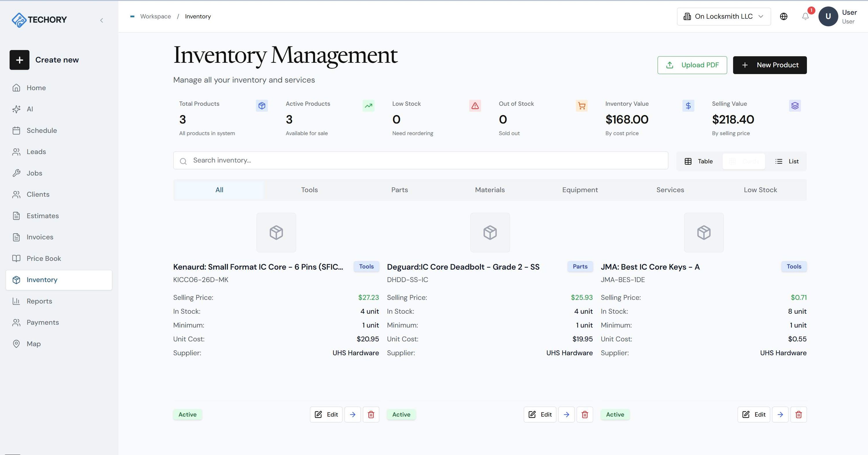Open the AI section in sidebar

coord(59,109)
